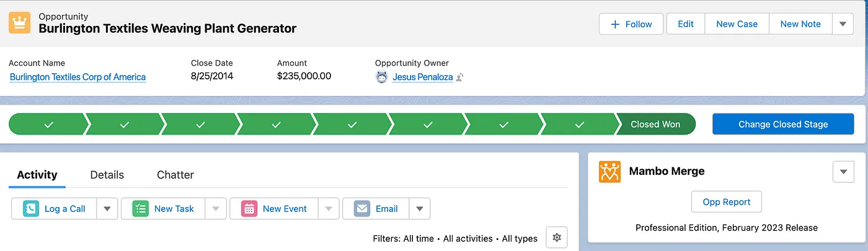Switch to the Details tab
The image size is (868, 251).
pyautogui.click(x=107, y=175)
